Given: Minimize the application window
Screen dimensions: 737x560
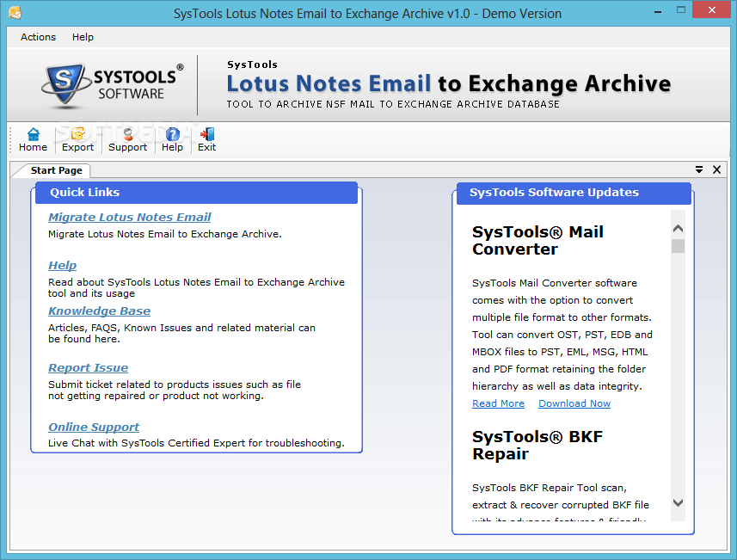Looking at the screenshot, I should coord(658,11).
